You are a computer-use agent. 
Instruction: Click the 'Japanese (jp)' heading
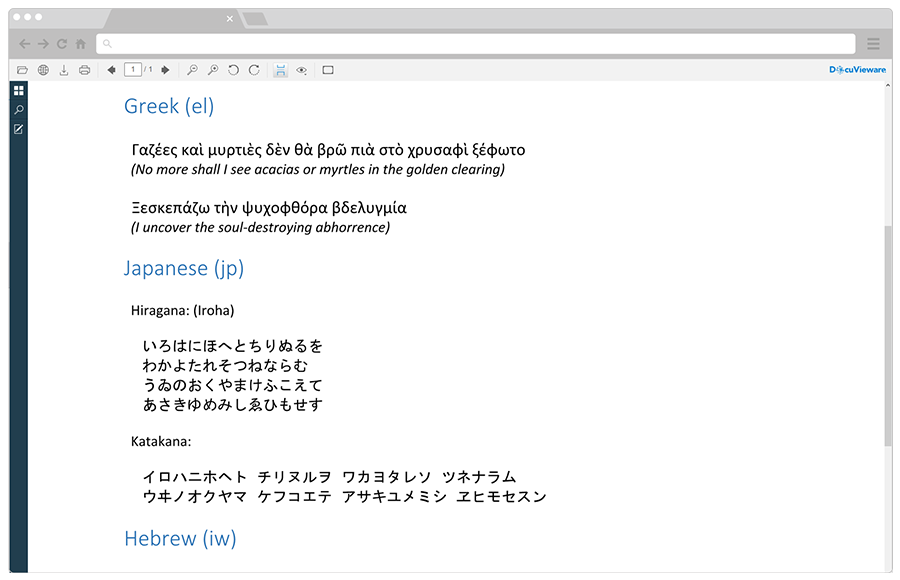[x=184, y=269]
